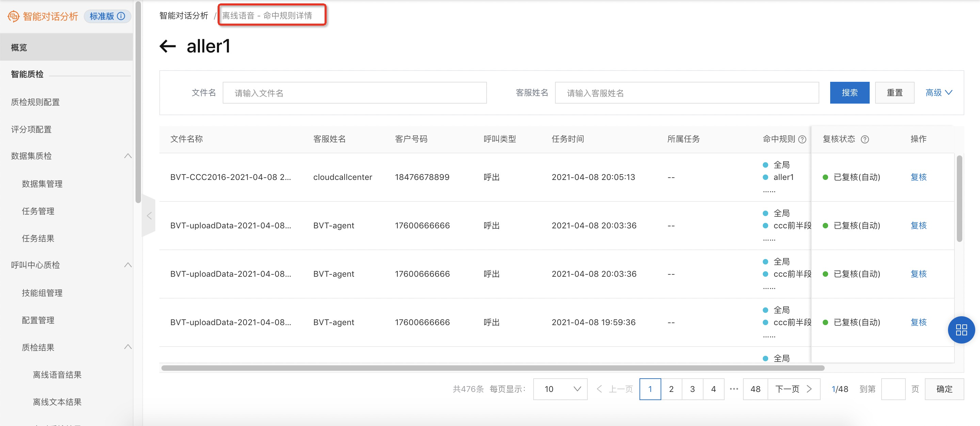Click the 任务时间 column header
The image size is (980, 426).
coord(568,139)
